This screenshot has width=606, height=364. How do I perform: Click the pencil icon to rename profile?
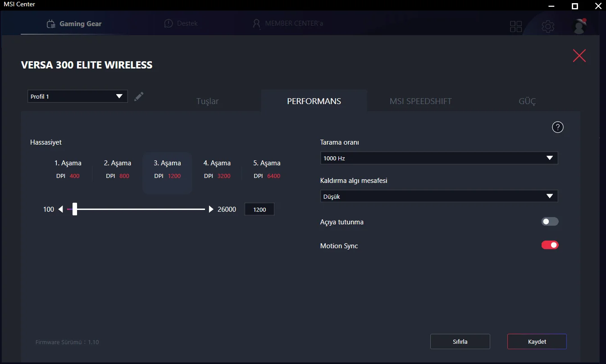tap(139, 96)
